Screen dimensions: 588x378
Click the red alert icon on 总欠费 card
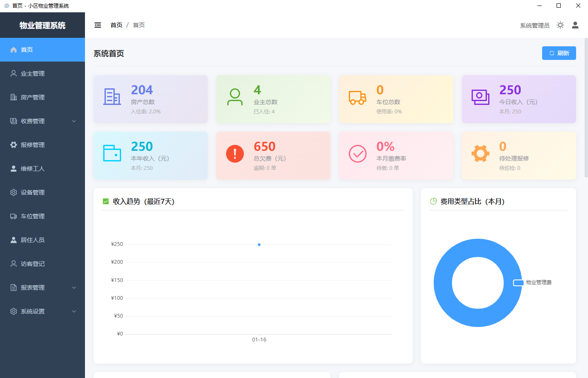coord(235,154)
